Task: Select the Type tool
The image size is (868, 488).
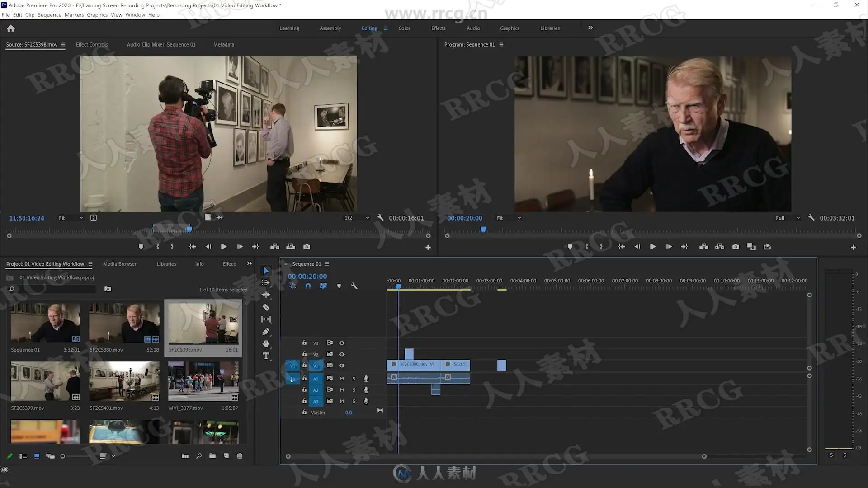Action: [266, 356]
